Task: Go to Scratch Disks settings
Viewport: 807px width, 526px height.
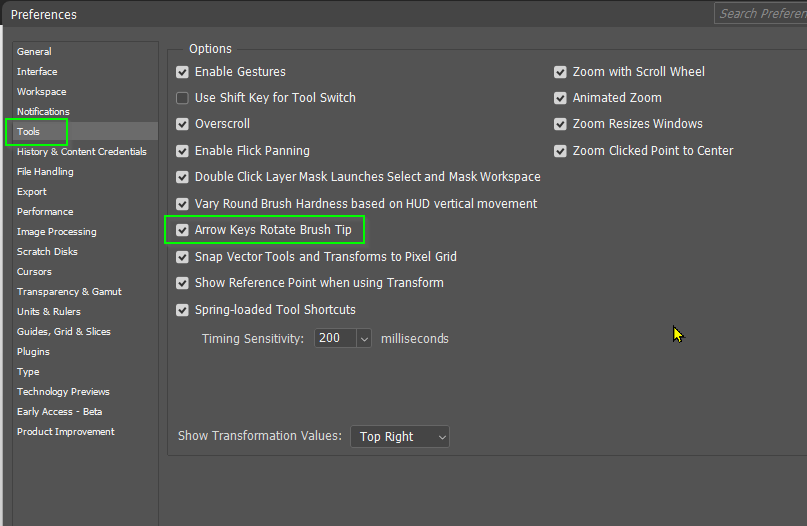Action: pyautogui.click(x=47, y=252)
